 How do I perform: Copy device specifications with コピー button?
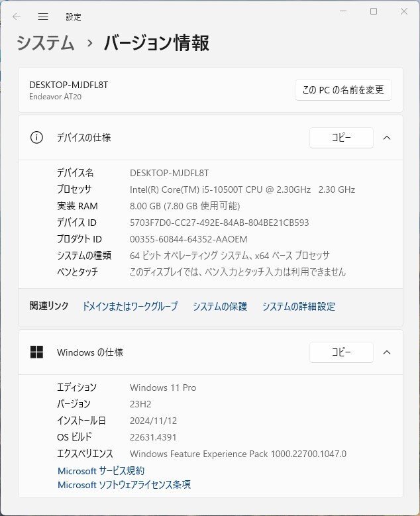click(341, 138)
